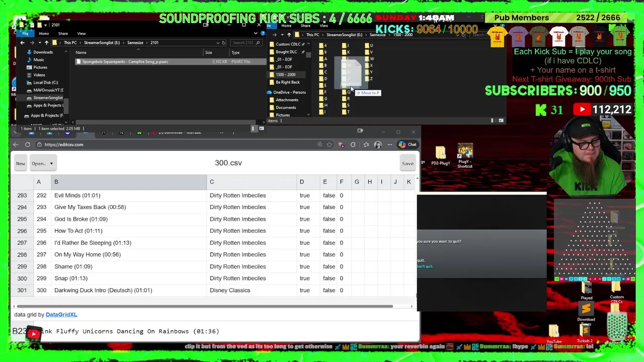Click the browser back arrow in editcsv window

point(16,145)
